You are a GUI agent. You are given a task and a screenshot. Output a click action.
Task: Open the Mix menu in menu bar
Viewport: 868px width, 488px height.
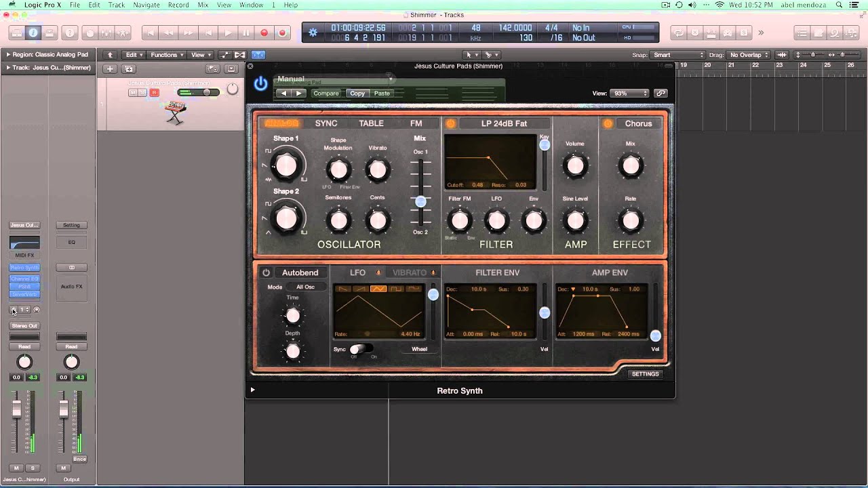tap(203, 5)
